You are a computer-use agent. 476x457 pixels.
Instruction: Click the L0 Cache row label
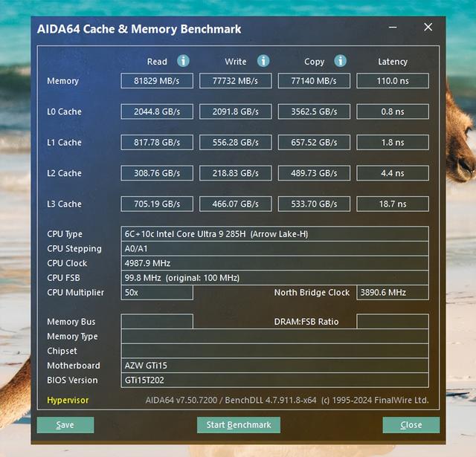(65, 111)
